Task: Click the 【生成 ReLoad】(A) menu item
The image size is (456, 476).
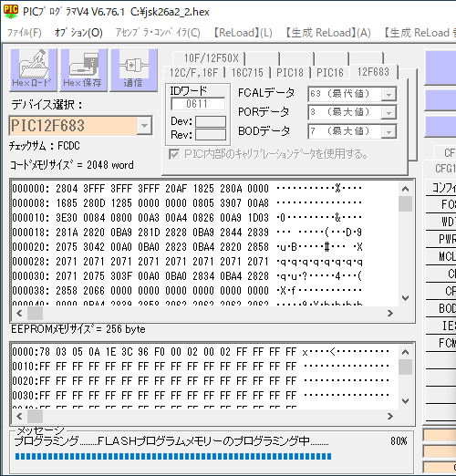Action: (x=327, y=32)
